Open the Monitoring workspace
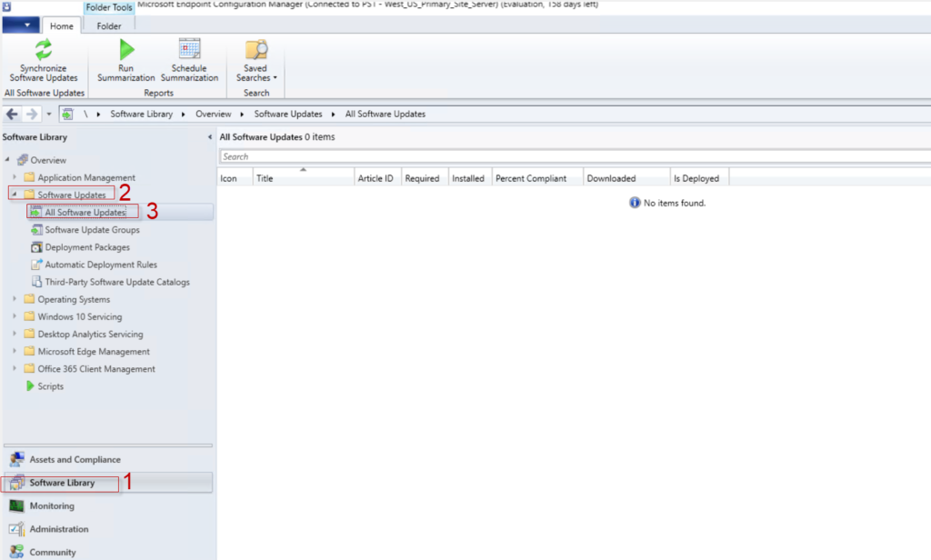Screen dimensions: 931x560 pyautogui.click(x=108, y=506)
